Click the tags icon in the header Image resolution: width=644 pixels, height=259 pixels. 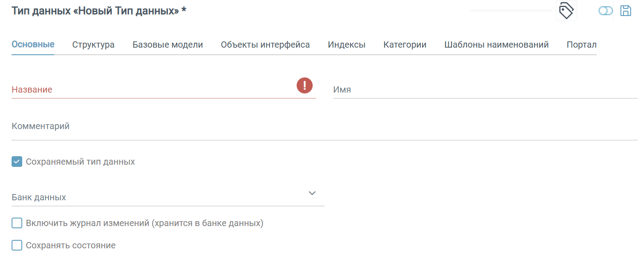click(x=566, y=11)
